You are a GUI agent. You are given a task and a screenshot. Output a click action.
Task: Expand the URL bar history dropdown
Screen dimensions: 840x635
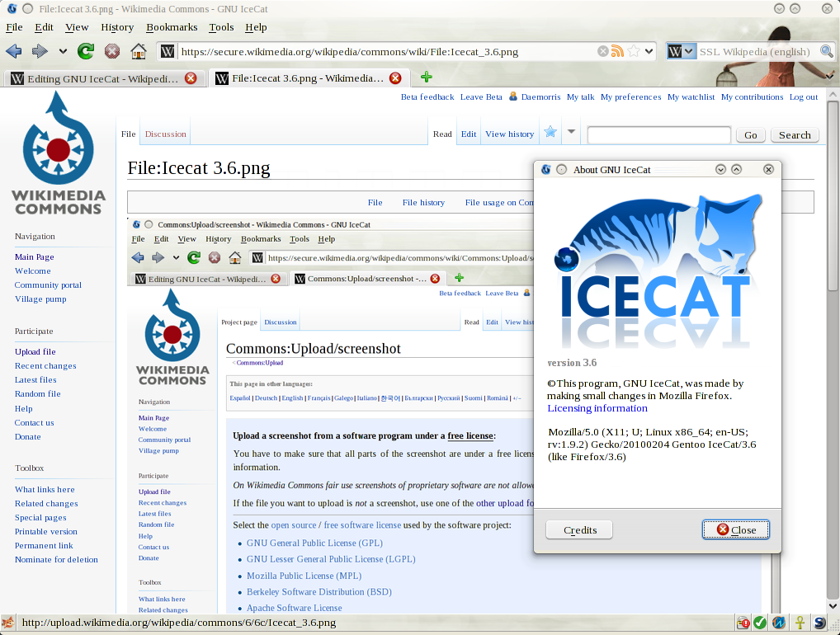point(649,51)
